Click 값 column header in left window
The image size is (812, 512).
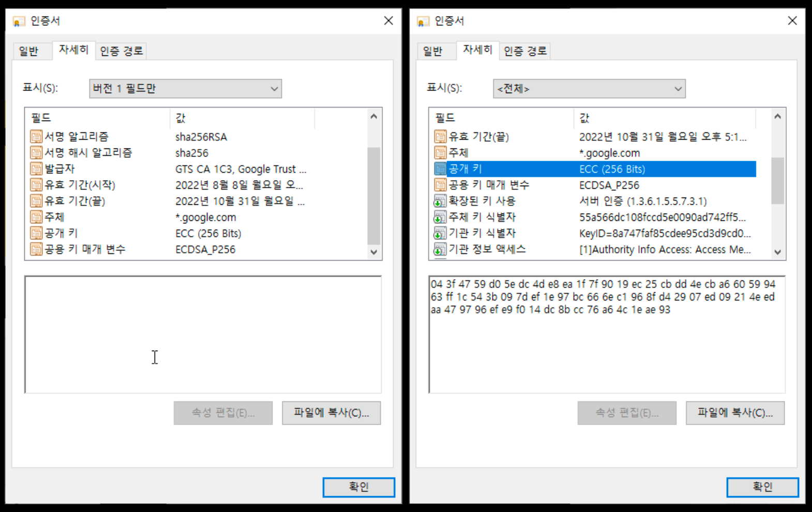(x=242, y=118)
